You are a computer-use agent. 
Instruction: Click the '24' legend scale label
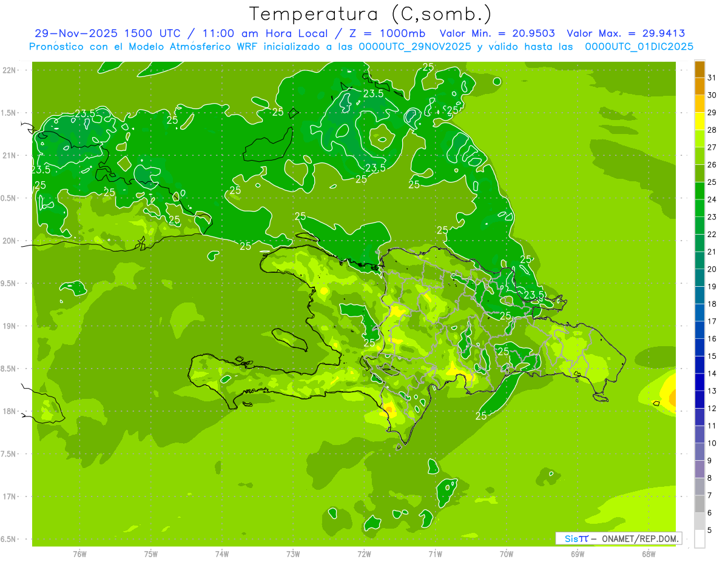712,199
